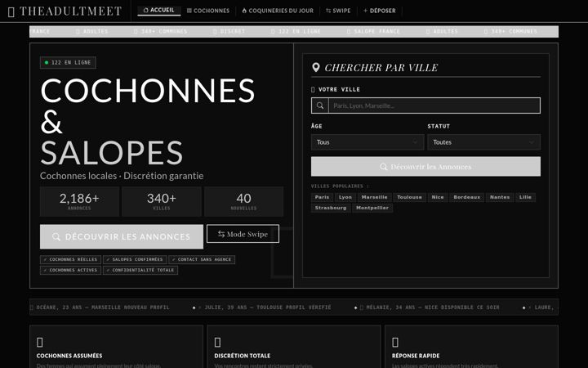Open the Cochonnes nav item
The width and height of the screenshot is (588, 368).
pos(208,11)
